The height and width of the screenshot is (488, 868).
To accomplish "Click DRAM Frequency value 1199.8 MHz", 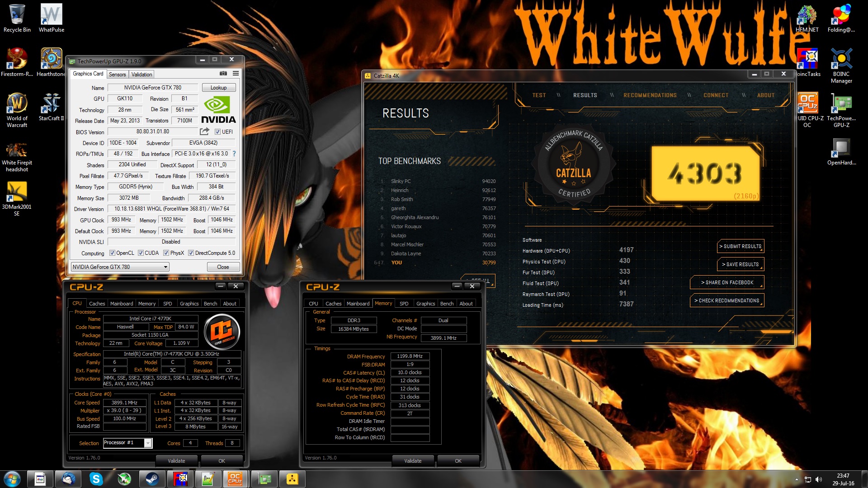I will [x=410, y=357].
